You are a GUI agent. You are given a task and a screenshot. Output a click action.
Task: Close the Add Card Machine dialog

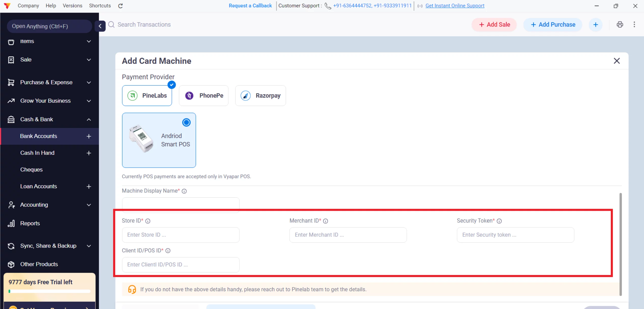(x=617, y=61)
